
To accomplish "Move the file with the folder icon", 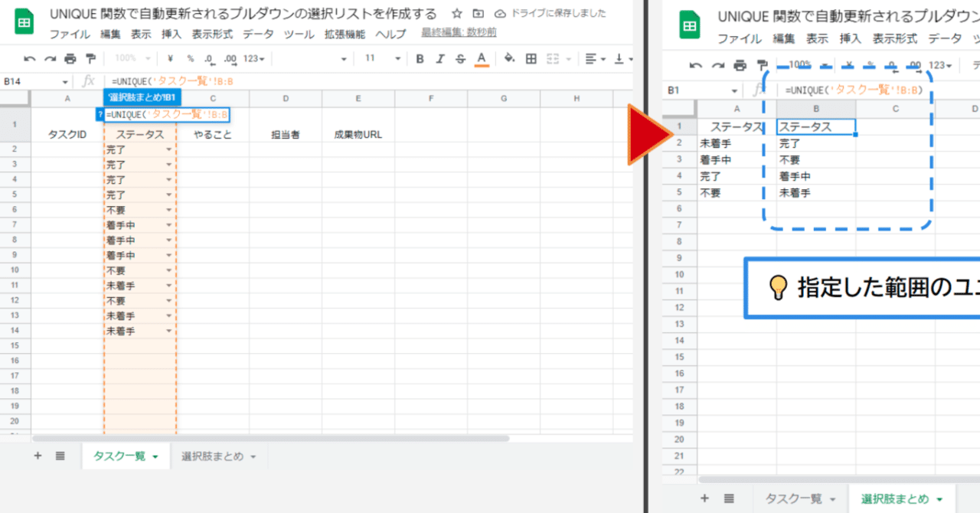I will click(477, 13).
